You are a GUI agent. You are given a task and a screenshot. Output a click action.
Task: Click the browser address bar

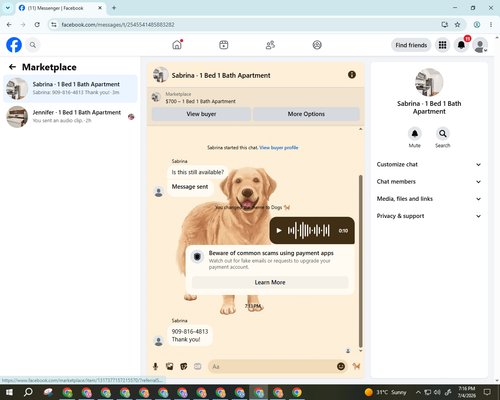tap(247, 25)
